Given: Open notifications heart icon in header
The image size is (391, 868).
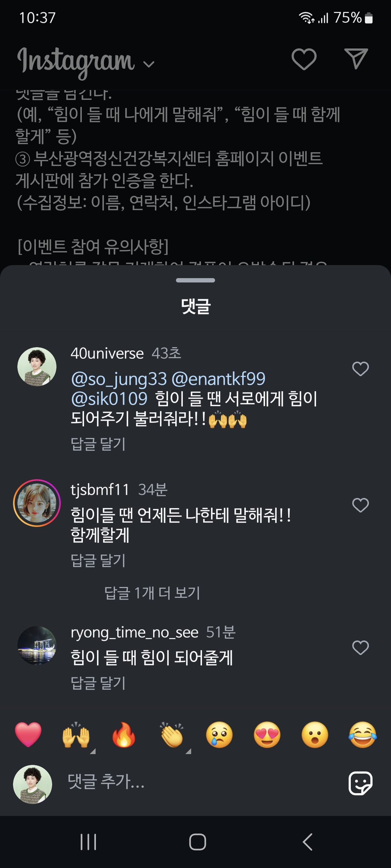Looking at the screenshot, I should 304,59.
